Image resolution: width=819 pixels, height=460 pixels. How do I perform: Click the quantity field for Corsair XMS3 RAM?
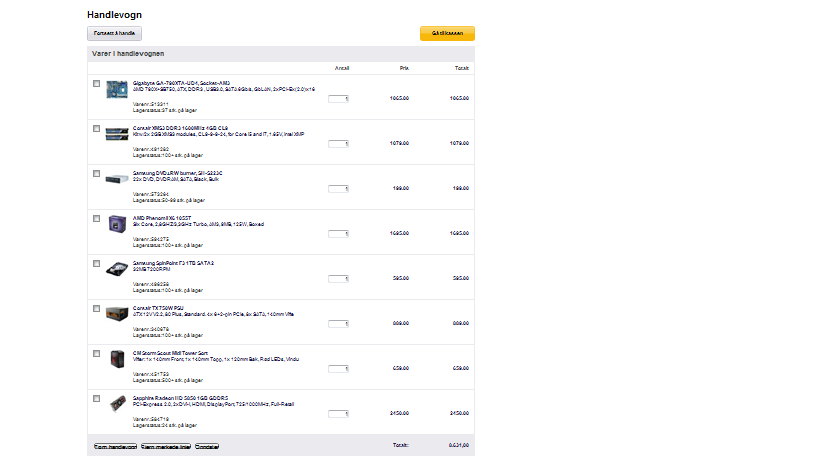[338, 144]
